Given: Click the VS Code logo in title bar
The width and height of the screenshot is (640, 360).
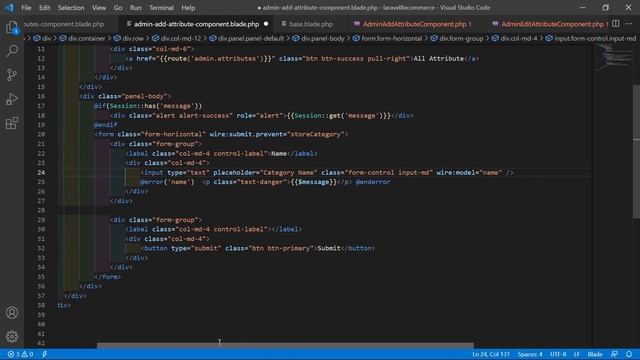Looking at the screenshot, I should point(9,7).
